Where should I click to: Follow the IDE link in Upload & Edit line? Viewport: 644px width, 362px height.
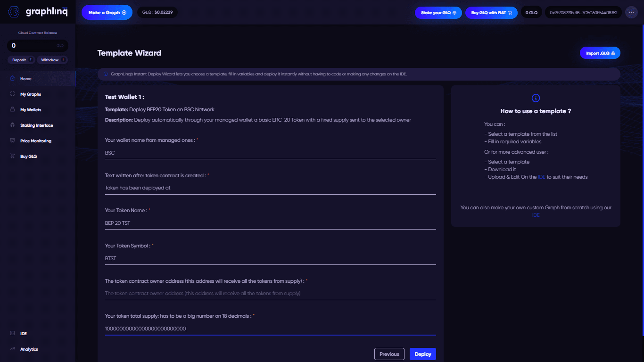541,177
